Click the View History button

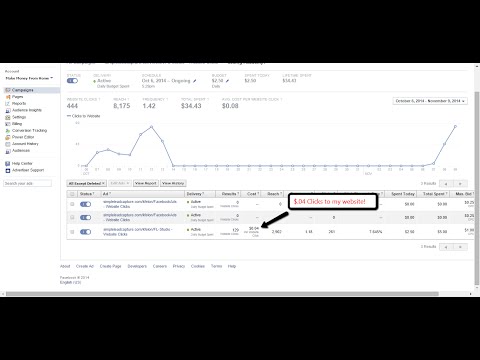point(173,183)
